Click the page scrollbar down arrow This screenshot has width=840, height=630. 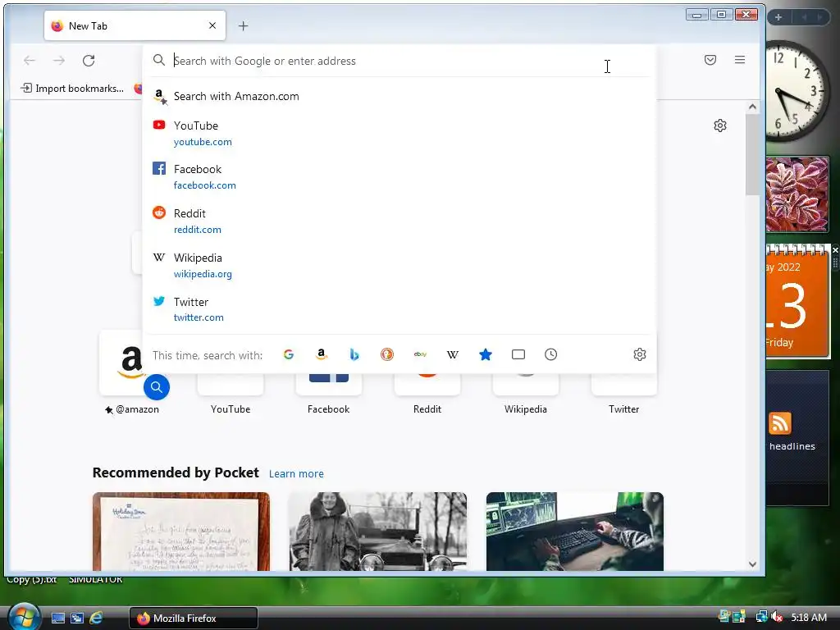[x=753, y=564]
